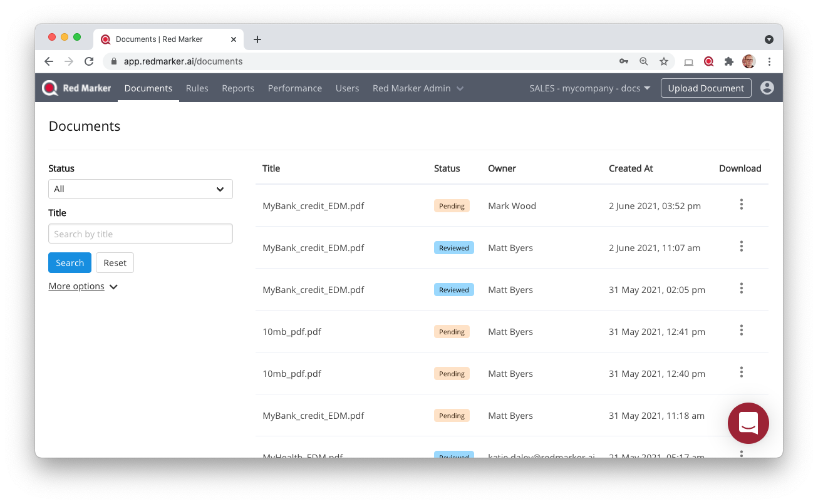The width and height of the screenshot is (818, 504).
Task: Open the saved passwords key icon
Action: click(x=624, y=61)
